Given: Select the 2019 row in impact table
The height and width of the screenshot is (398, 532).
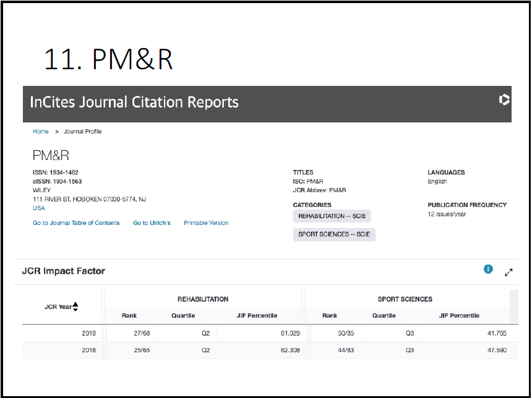Looking at the screenshot, I should [88, 334].
